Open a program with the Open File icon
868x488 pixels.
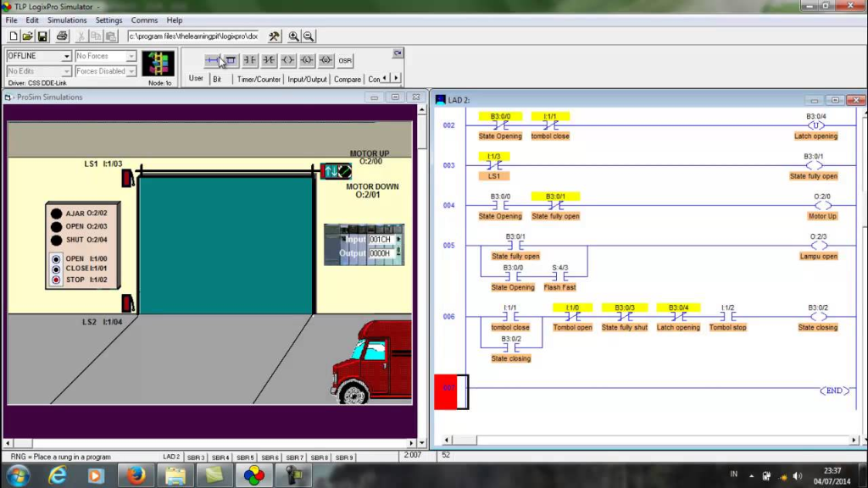coord(25,36)
